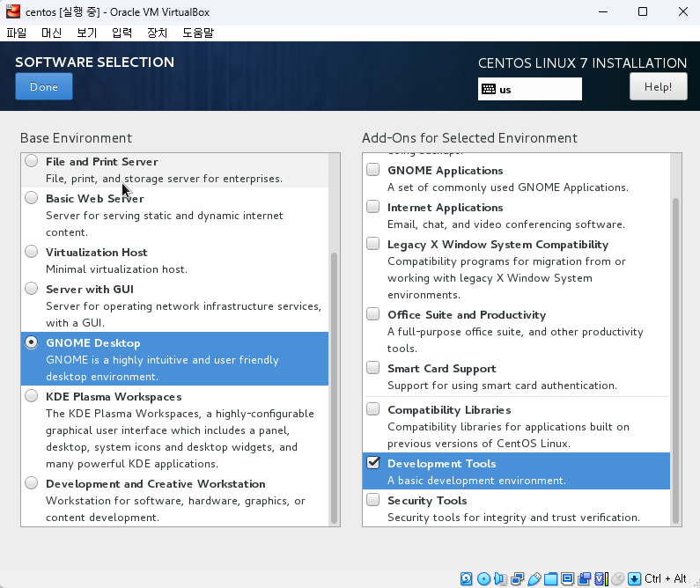Click the Done button

[x=44, y=86]
